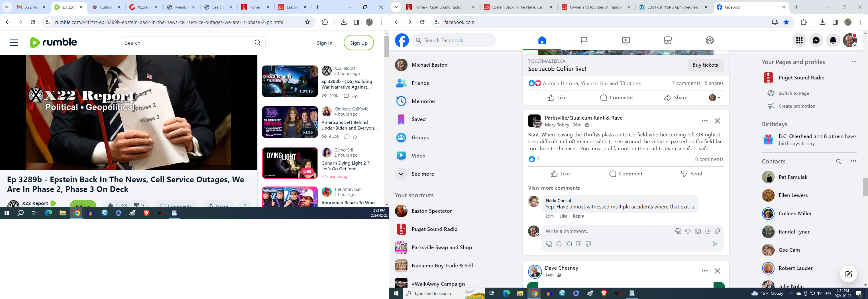Click Sign Up on Rumble
The width and height of the screenshot is (868, 299).
coord(358,43)
